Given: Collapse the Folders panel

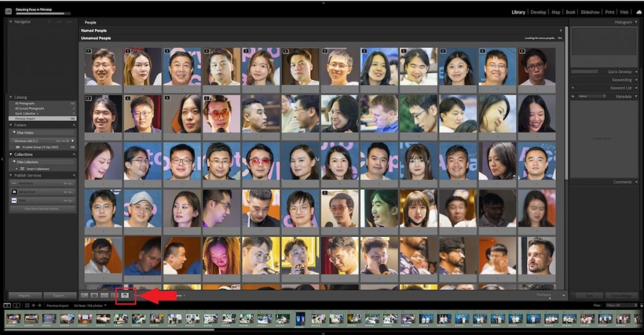Looking at the screenshot, I should (x=11, y=125).
